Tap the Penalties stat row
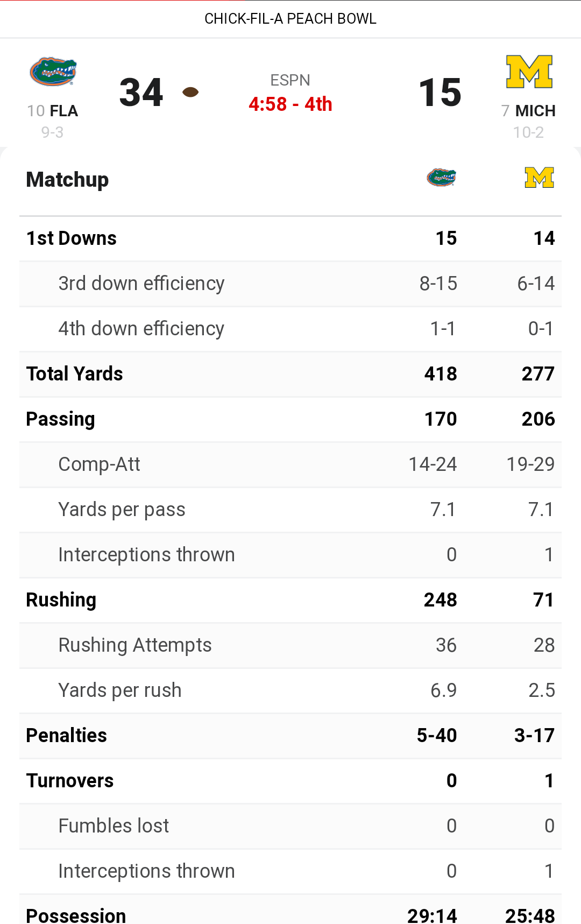Screen dimensions: 581x924 [x=290, y=736]
